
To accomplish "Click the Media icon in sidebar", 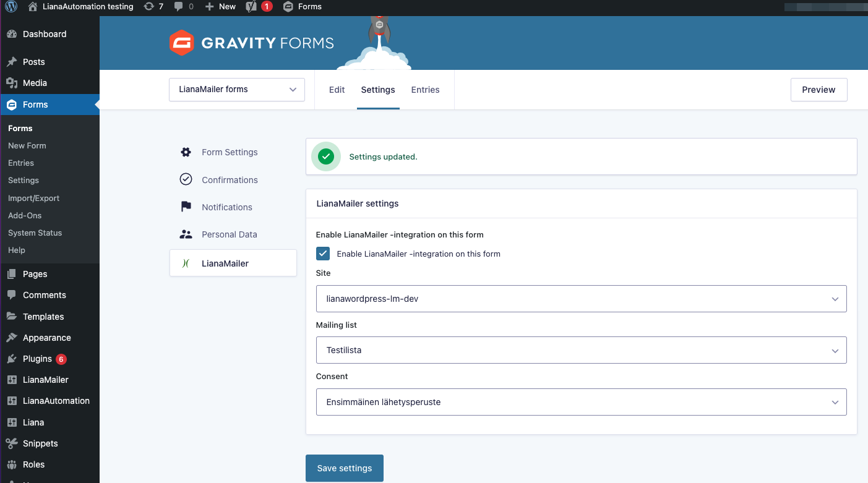I will pyautogui.click(x=12, y=83).
